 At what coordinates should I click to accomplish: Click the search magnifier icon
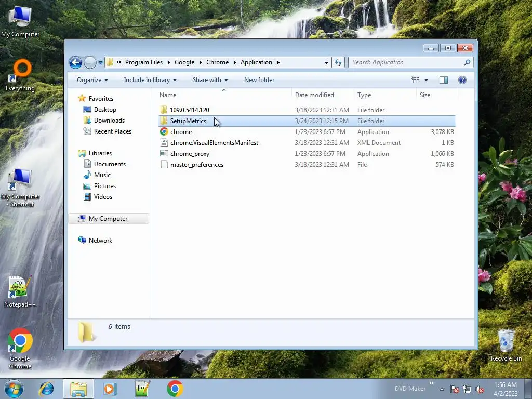click(467, 62)
